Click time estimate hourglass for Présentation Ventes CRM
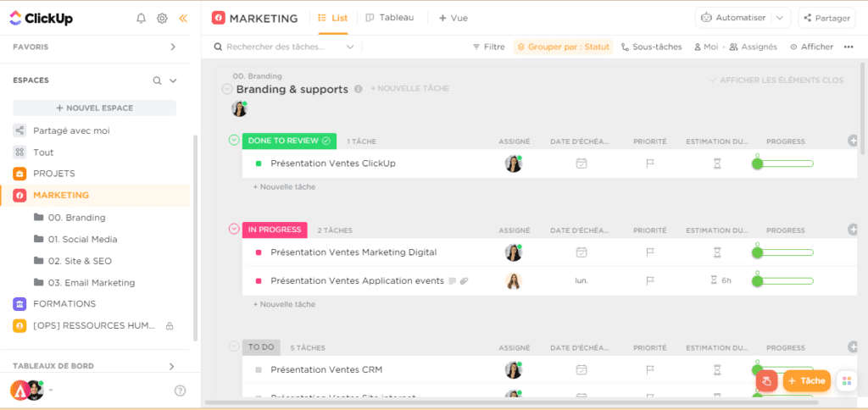This screenshot has width=868, height=410. [717, 369]
